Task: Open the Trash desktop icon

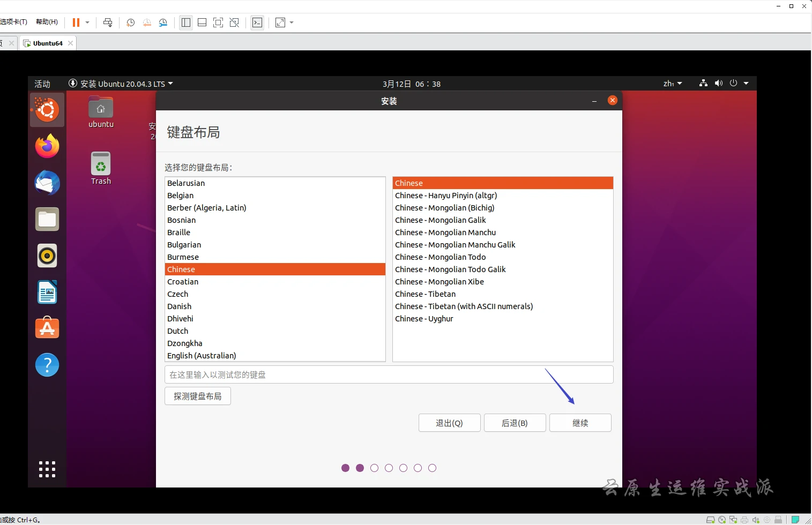Action: click(101, 169)
